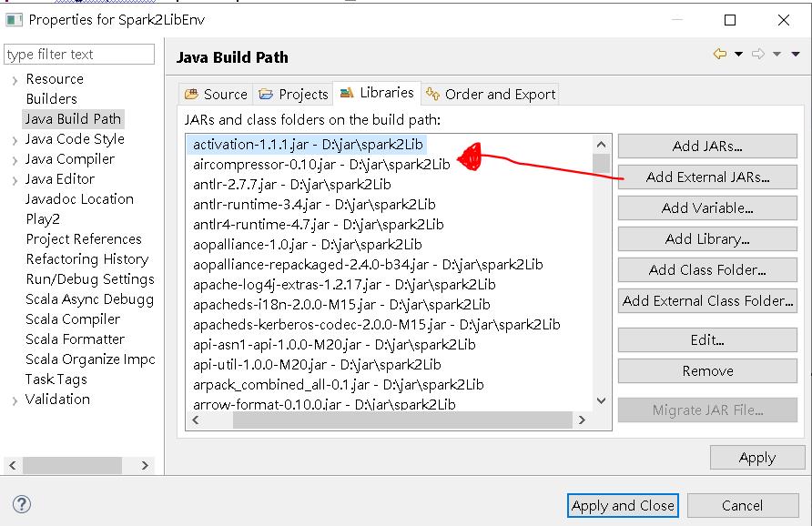Click the jar stack icon on Libraries tab
The width and height of the screenshot is (812, 526).
[346, 94]
